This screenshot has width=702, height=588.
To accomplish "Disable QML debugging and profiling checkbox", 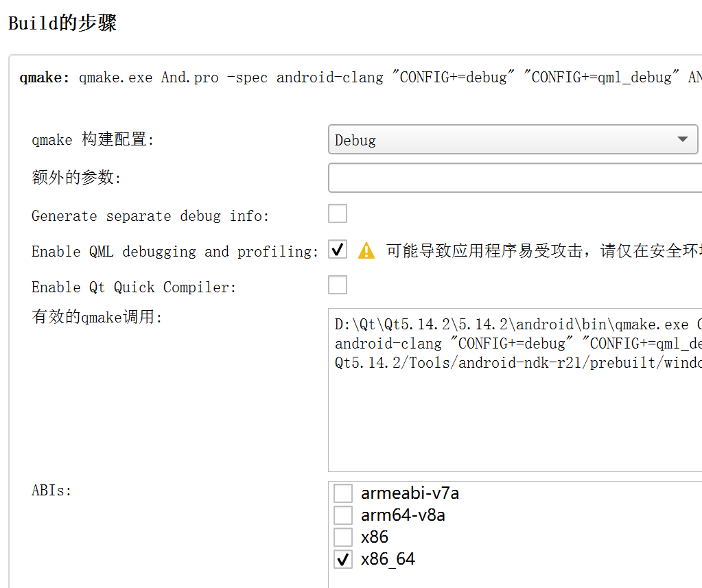I will tap(338, 250).
